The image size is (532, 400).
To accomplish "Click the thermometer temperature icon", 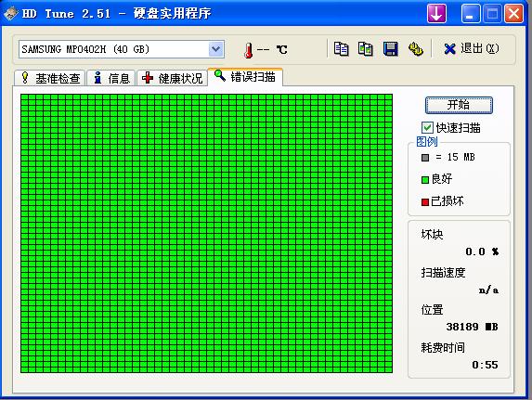I will point(249,50).
